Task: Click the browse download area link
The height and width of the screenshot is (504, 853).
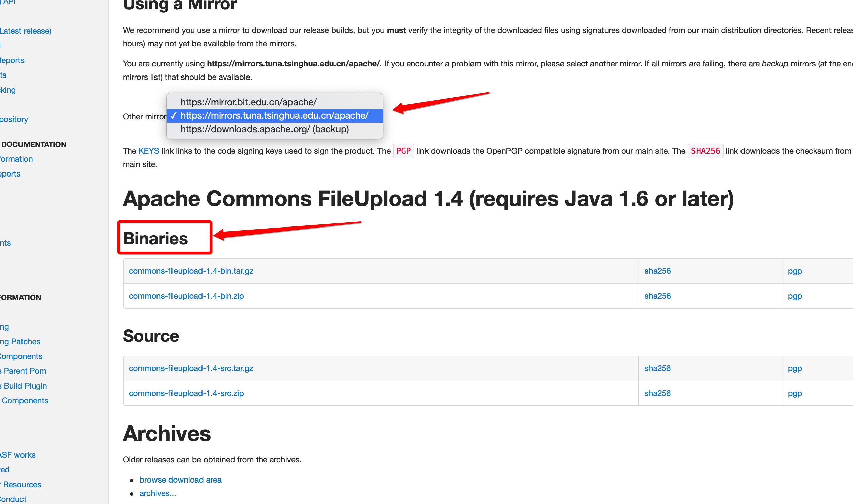Action: tap(180, 480)
